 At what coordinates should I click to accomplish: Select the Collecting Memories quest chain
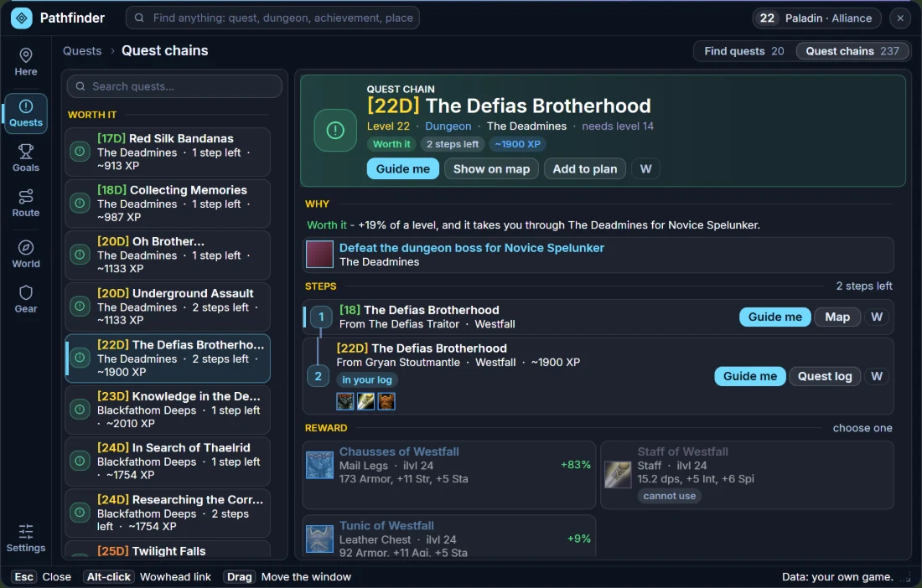[168, 204]
